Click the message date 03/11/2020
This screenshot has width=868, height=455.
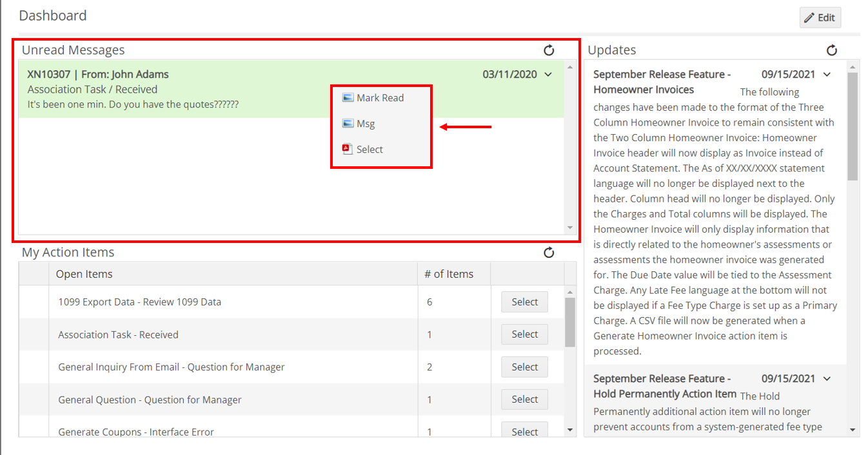(509, 75)
